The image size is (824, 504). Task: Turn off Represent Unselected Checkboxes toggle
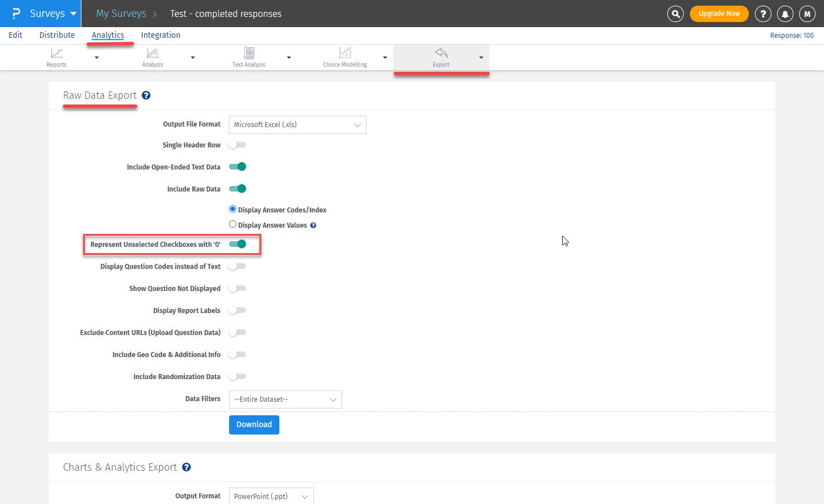[238, 244]
